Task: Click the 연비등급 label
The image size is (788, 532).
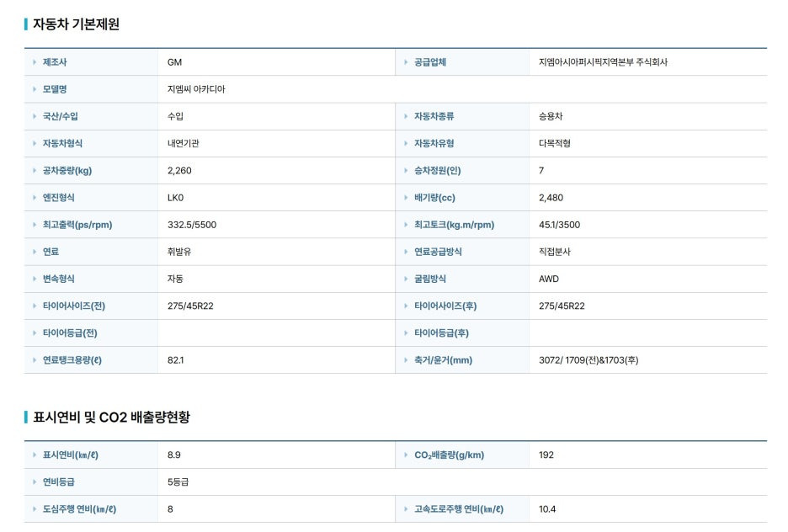Action: tap(59, 483)
